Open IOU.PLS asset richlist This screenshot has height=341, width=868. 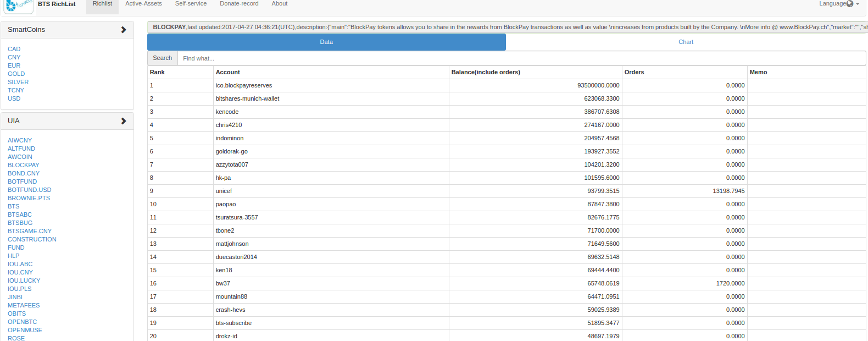(x=19, y=289)
